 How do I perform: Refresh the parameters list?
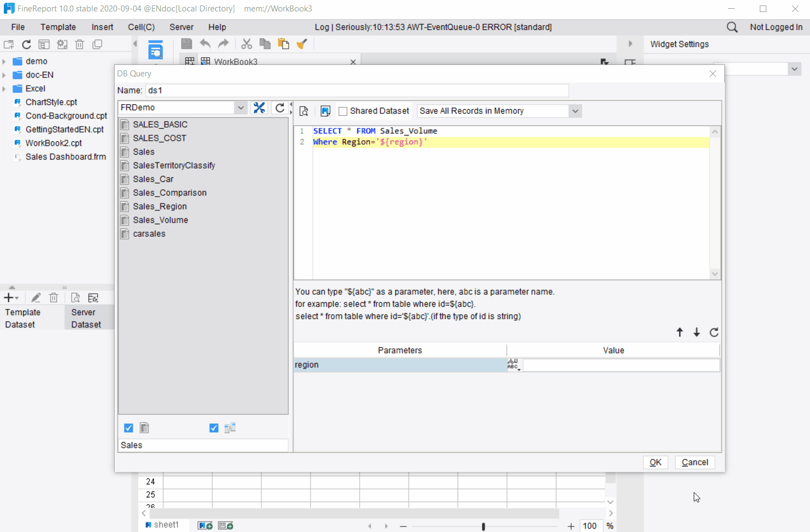click(714, 332)
